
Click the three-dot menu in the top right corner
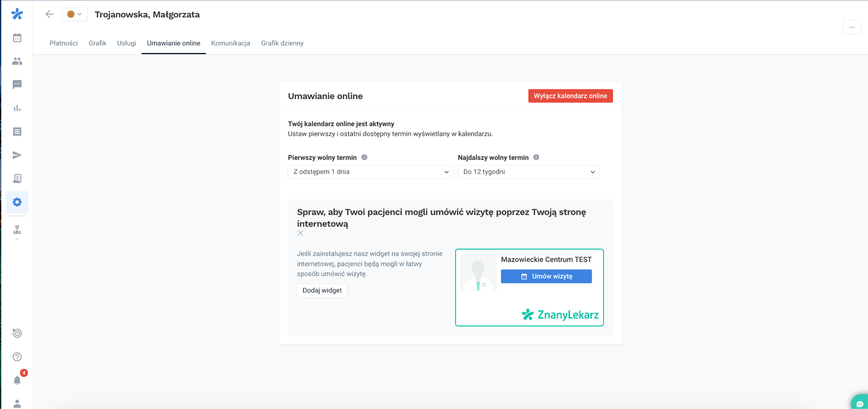[x=852, y=27]
